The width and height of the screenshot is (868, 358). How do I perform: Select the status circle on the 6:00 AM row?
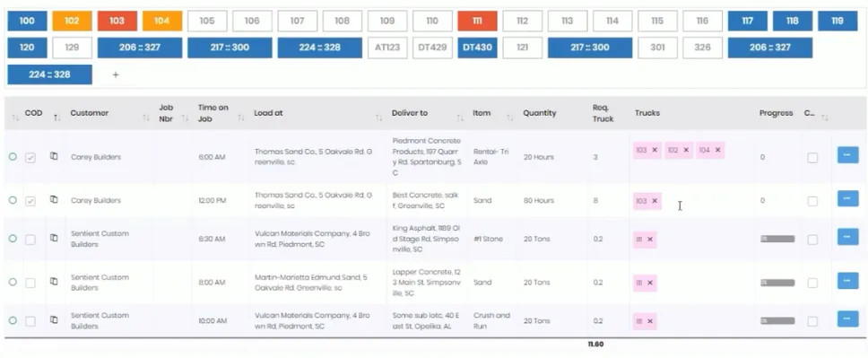pos(13,157)
